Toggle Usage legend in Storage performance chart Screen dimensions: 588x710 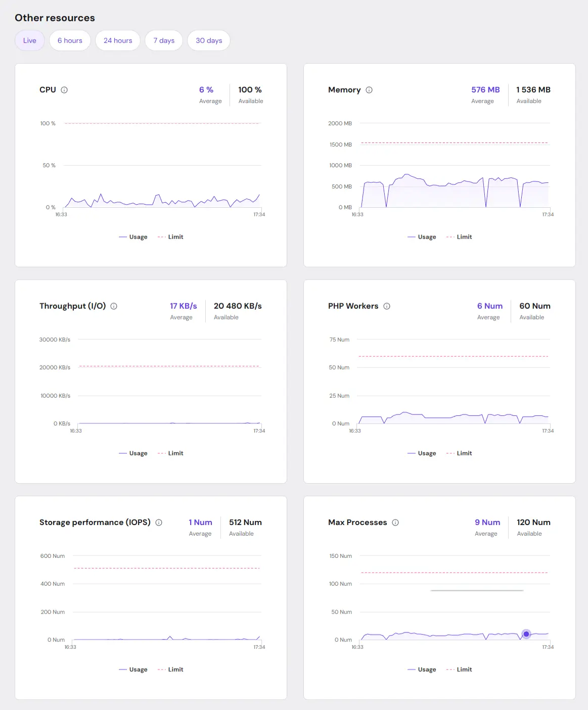coord(133,670)
